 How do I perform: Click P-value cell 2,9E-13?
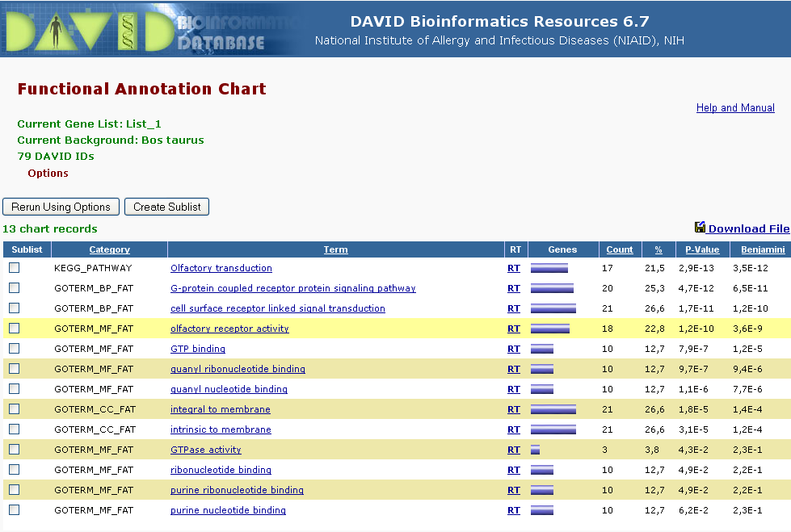click(696, 268)
